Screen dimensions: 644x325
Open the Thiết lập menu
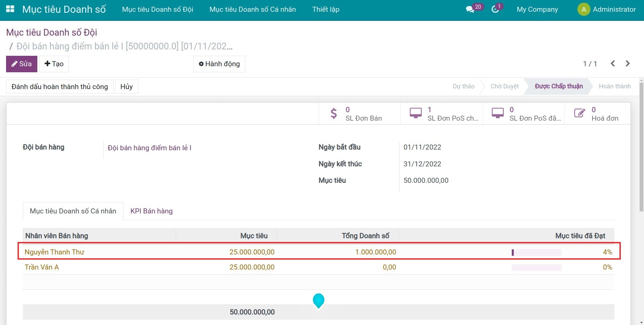tap(325, 9)
